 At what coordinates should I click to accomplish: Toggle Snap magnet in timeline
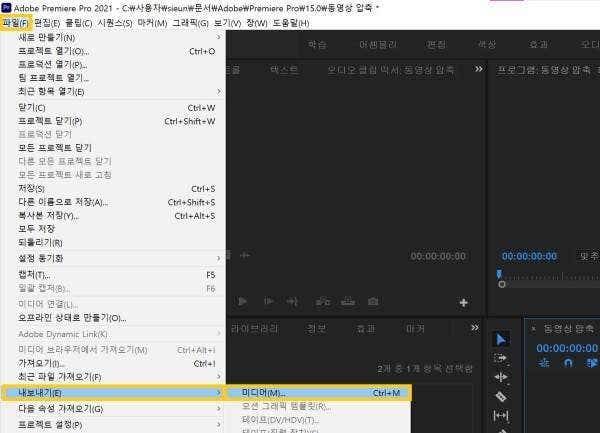tap(568, 363)
